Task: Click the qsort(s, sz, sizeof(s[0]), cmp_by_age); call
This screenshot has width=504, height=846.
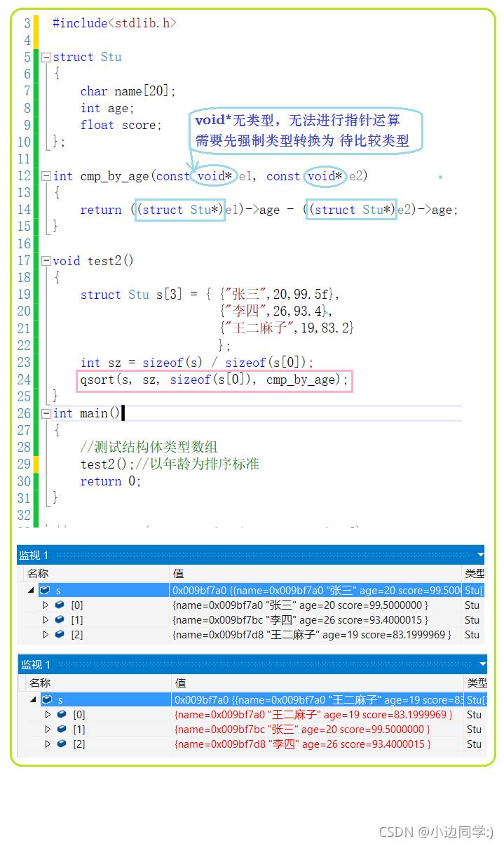Action: (214, 380)
